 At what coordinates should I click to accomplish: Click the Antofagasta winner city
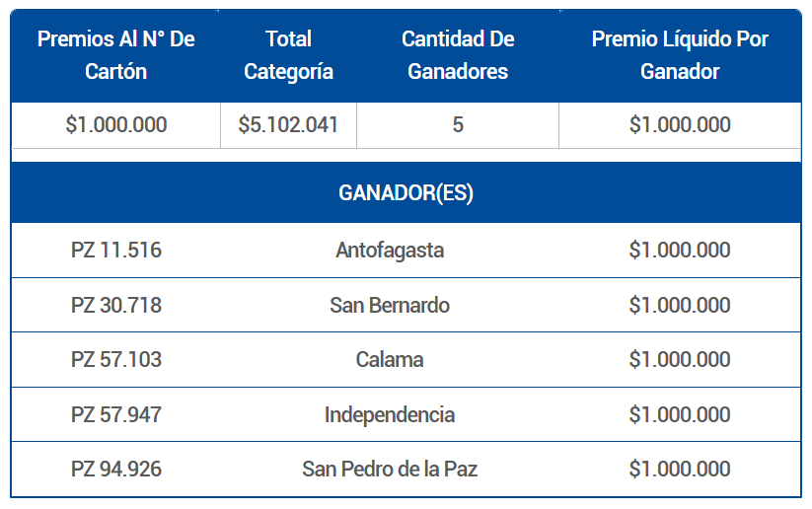coord(390,251)
